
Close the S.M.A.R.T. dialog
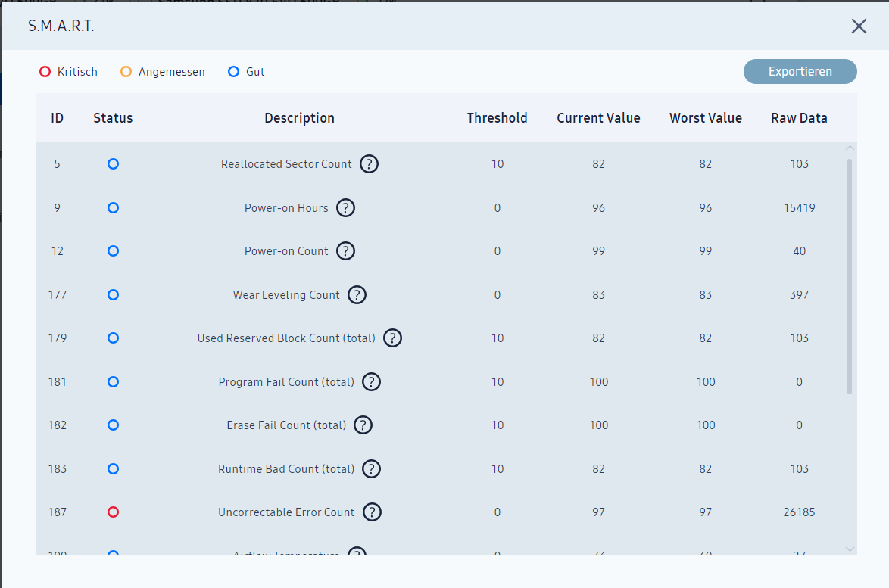point(859,26)
